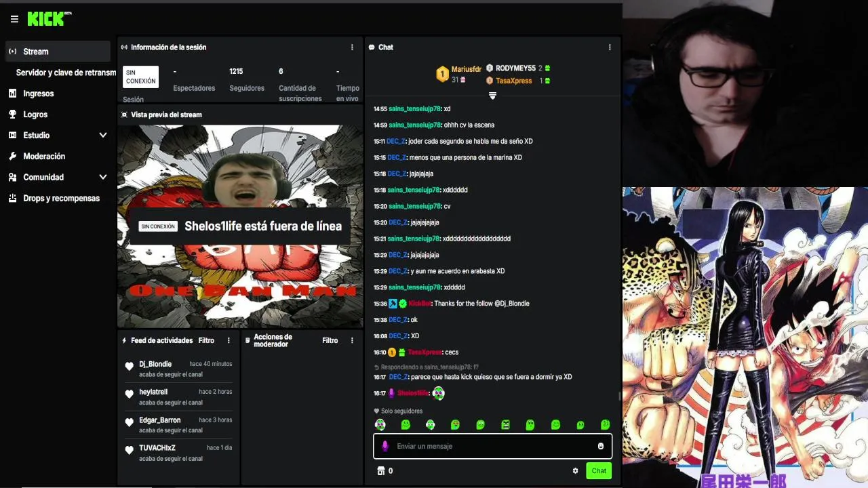The image size is (868, 488).
Task: Select Stream in the sidebar
Action: tap(58, 52)
